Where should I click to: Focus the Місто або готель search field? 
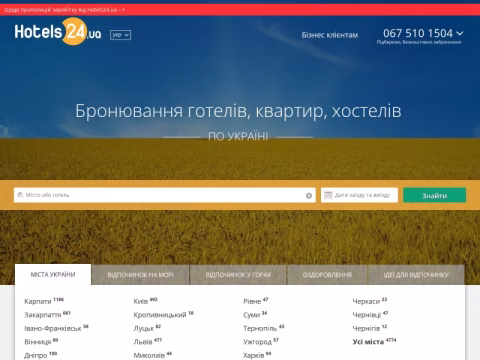[x=165, y=195]
